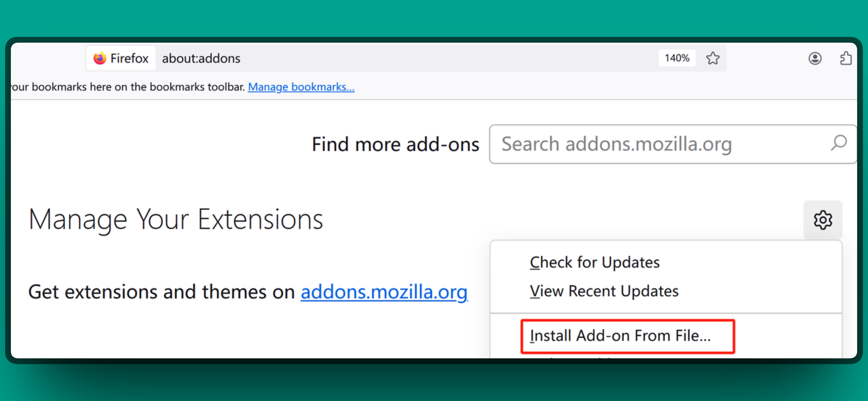Choose Check for Updates from menu

point(594,262)
